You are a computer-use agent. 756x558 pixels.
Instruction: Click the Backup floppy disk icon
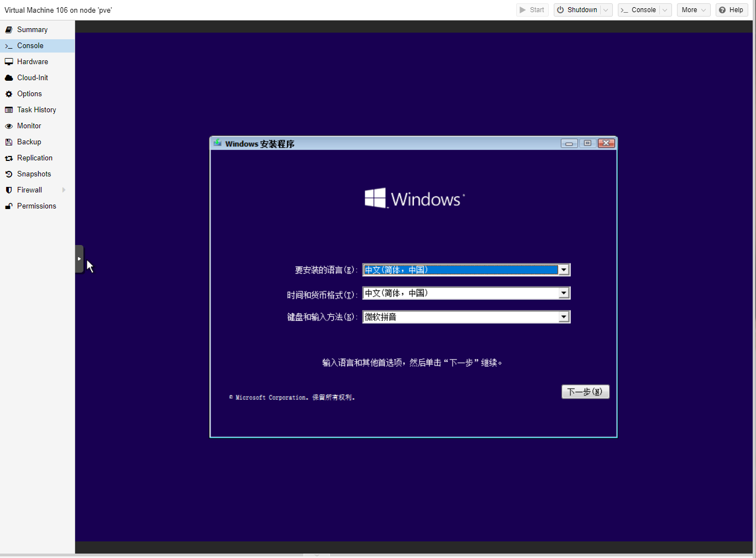pos(9,142)
